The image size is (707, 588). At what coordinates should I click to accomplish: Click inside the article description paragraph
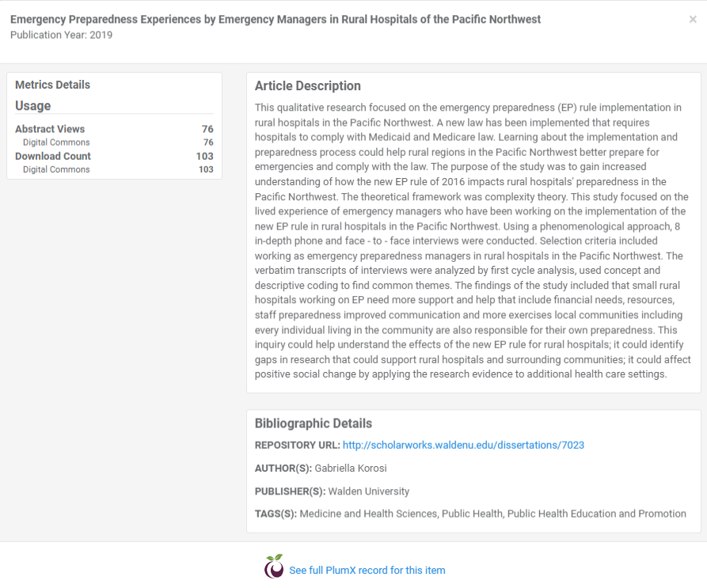click(x=472, y=241)
